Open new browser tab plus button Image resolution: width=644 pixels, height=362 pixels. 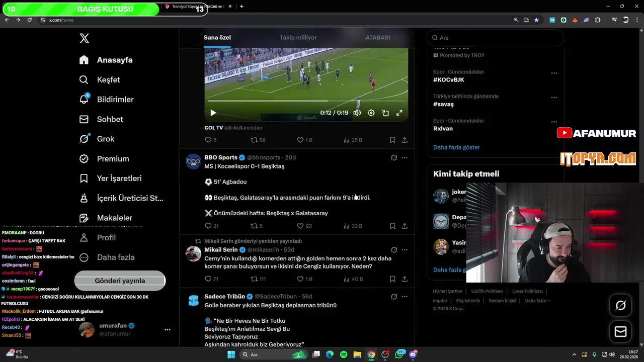(x=242, y=7)
